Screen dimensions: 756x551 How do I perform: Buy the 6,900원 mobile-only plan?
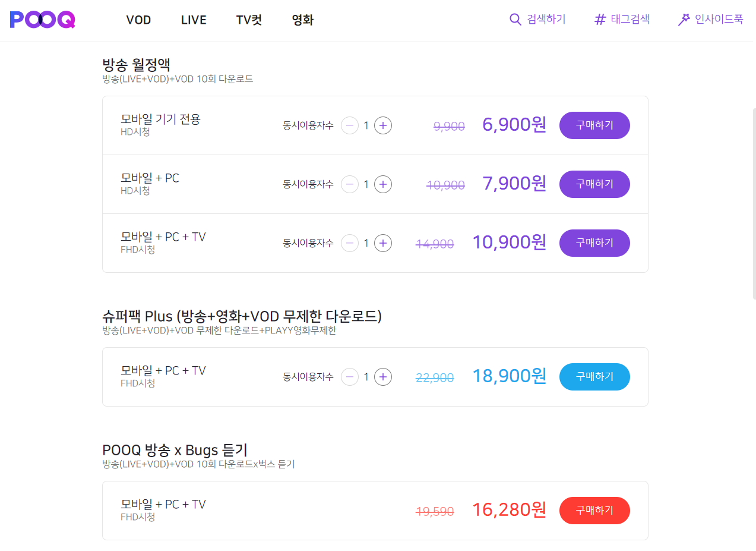pyautogui.click(x=594, y=125)
